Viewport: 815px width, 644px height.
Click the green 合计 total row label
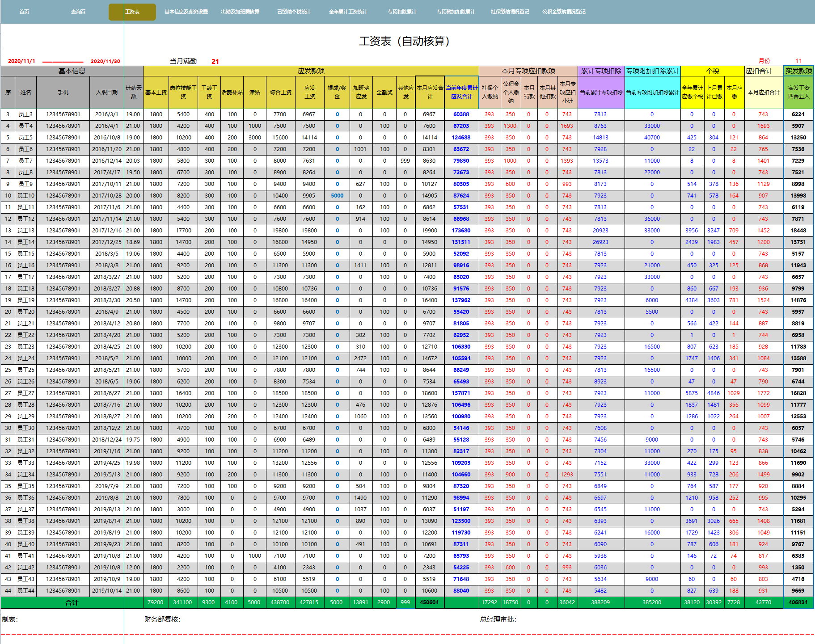(72, 602)
